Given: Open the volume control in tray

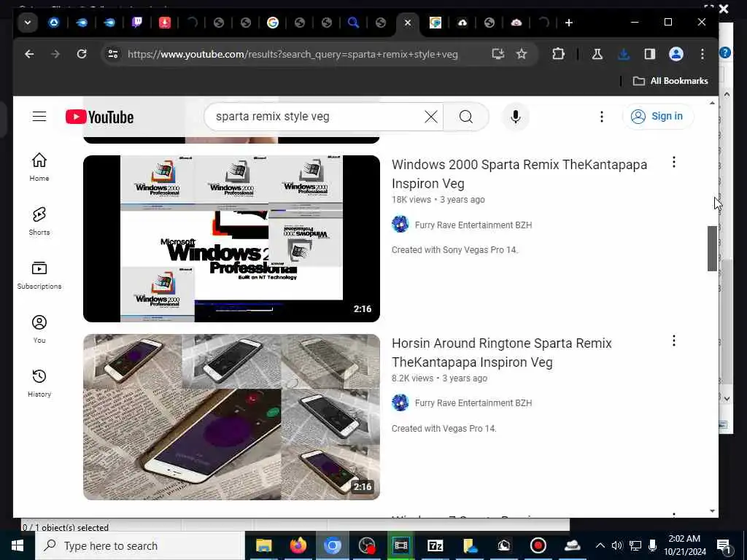Looking at the screenshot, I should click(x=617, y=545).
